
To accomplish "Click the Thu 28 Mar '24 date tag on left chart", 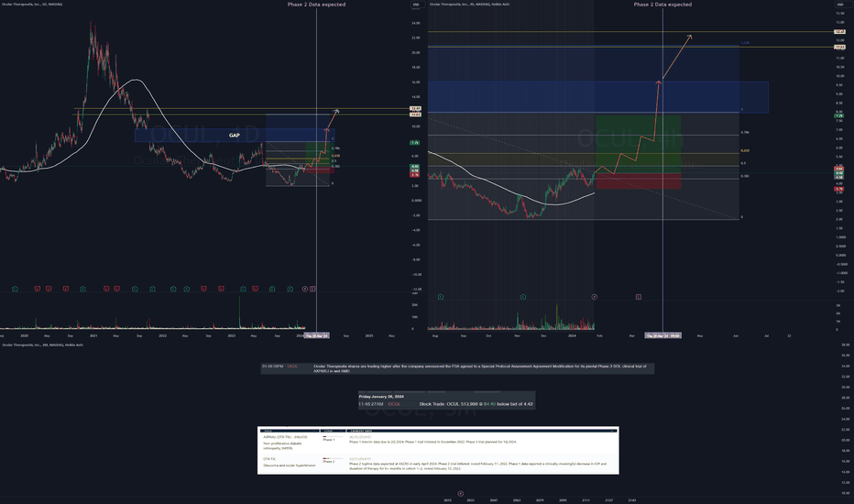I will 316,335.
